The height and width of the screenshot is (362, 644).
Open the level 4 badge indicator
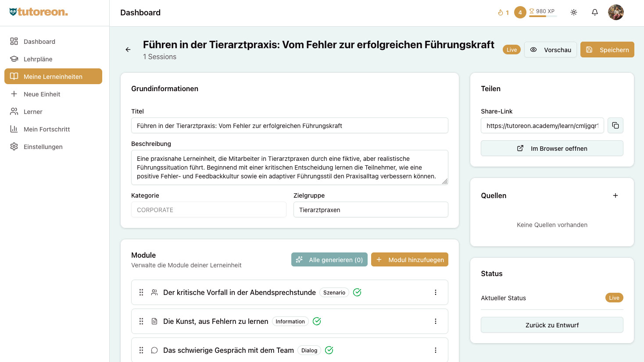point(520,12)
